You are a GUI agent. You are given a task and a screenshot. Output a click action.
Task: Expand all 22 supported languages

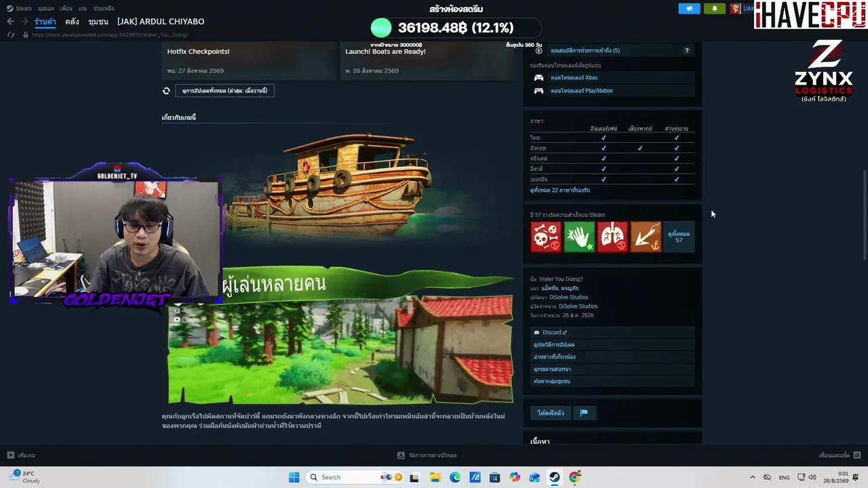point(560,190)
